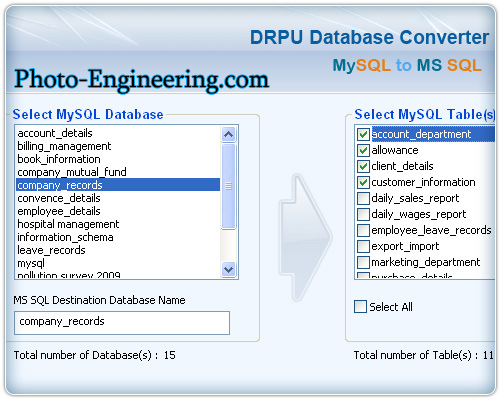
Task: Click the allowance table name
Action: pyautogui.click(x=395, y=150)
